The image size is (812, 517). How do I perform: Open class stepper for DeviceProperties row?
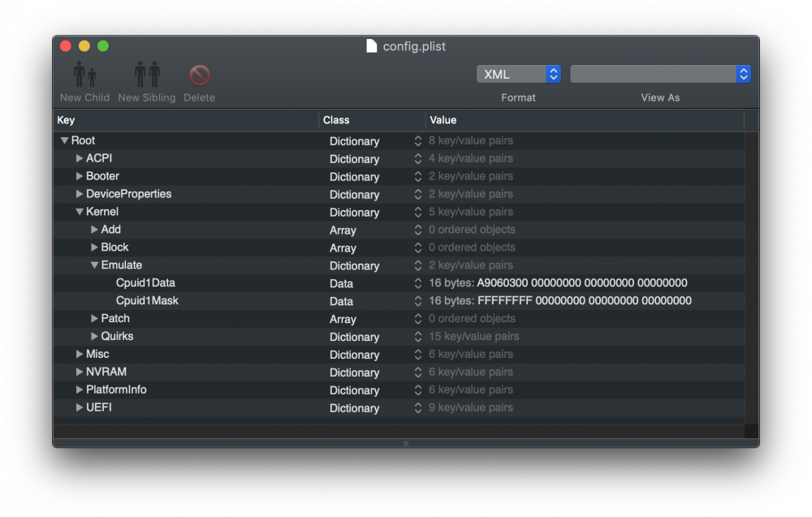click(x=418, y=194)
